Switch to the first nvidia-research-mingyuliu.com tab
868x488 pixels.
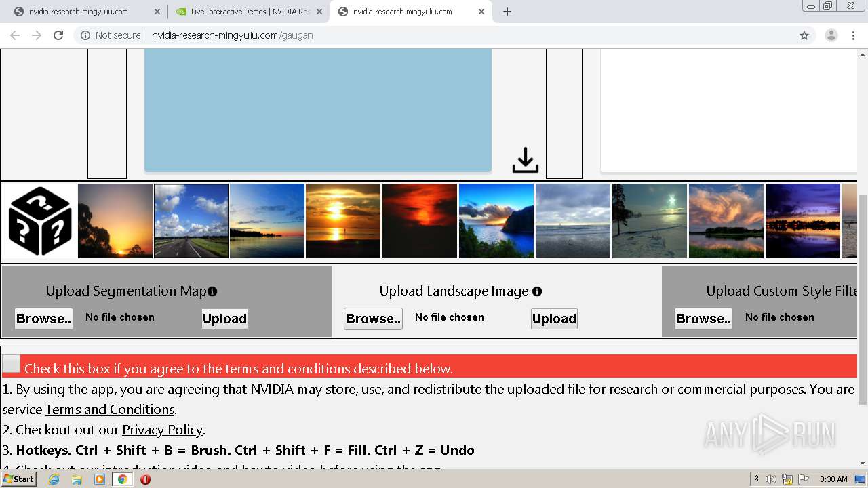78,12
